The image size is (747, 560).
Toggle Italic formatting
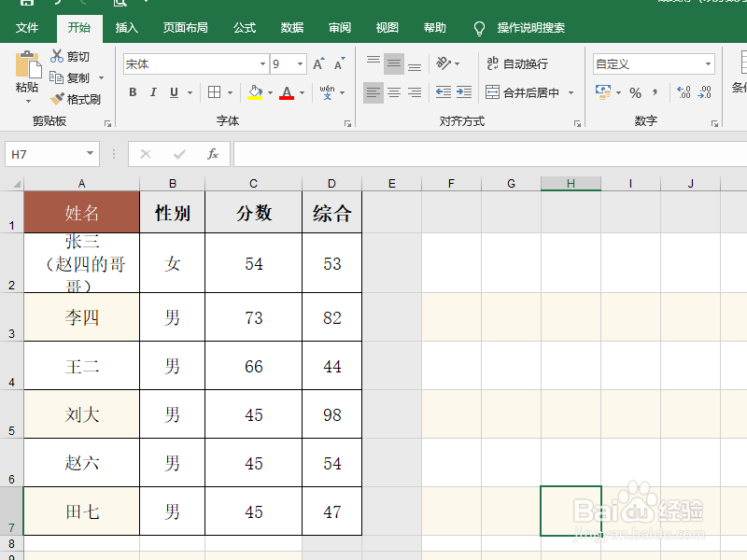(153, 93)
